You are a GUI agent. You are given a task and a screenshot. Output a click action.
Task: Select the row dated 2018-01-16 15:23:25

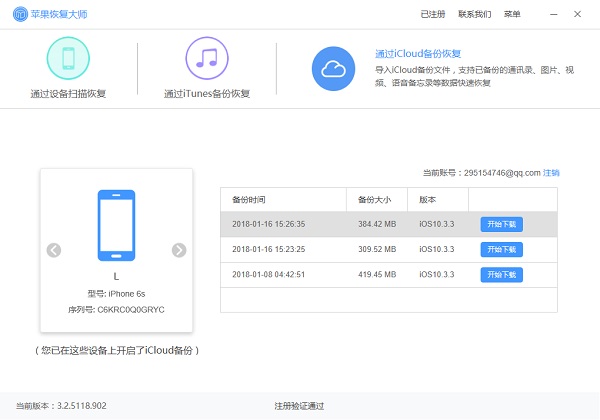click(x=389, y=249)
